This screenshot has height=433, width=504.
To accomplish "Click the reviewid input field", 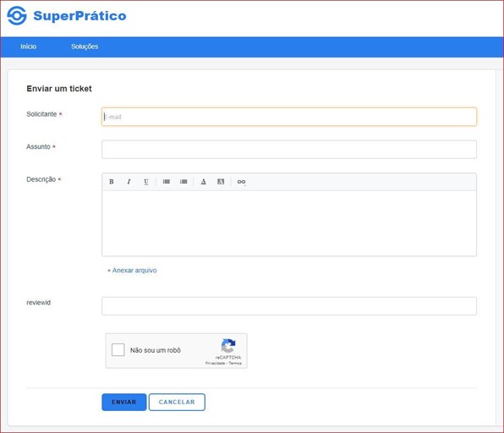I will click(x=289, y=306).
